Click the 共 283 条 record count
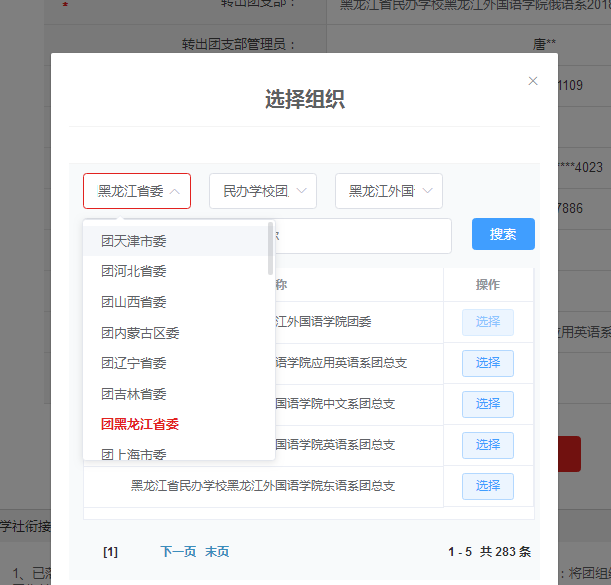Viewport: 611px width, 585px height. coord(505,552)
